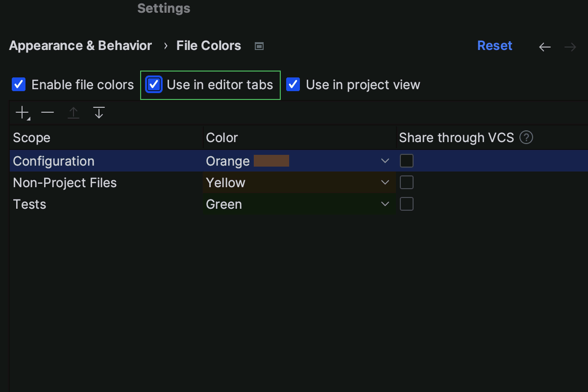Click the orange color swatch

click(272, 160)
